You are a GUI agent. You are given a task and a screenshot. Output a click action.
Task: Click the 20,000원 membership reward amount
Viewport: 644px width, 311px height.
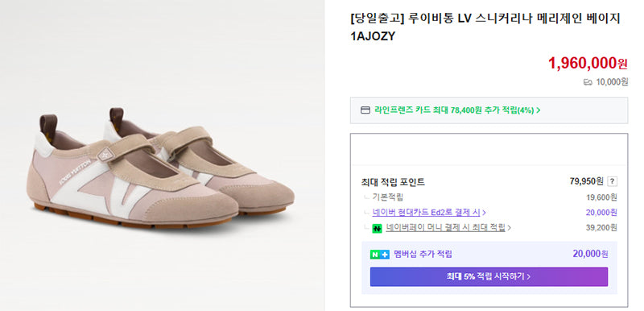click(x=591, y=254)
